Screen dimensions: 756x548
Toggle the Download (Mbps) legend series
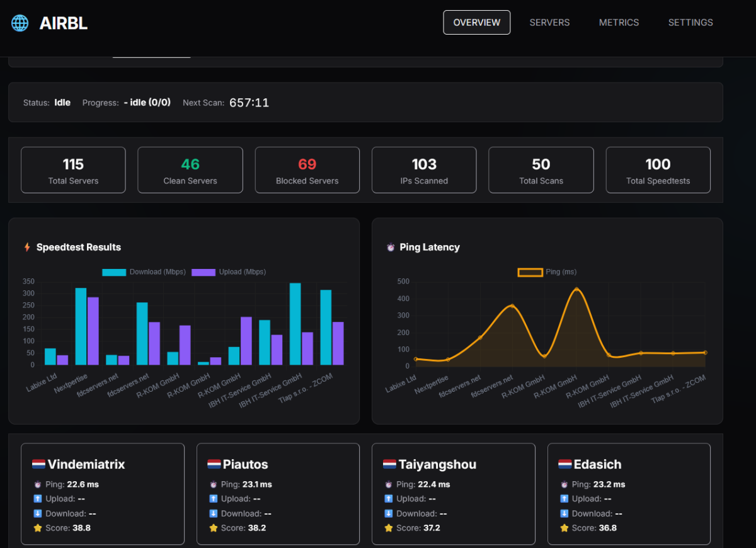144,272
